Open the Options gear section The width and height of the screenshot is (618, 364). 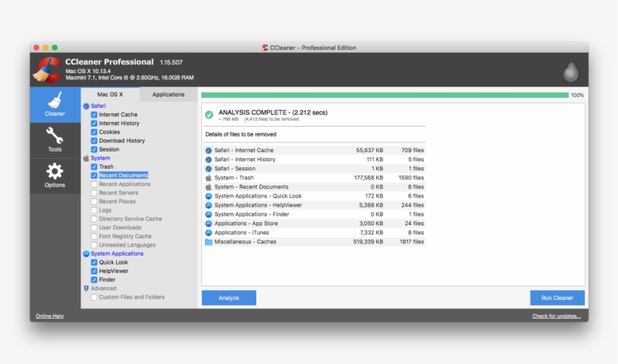[x=55, y=176]
